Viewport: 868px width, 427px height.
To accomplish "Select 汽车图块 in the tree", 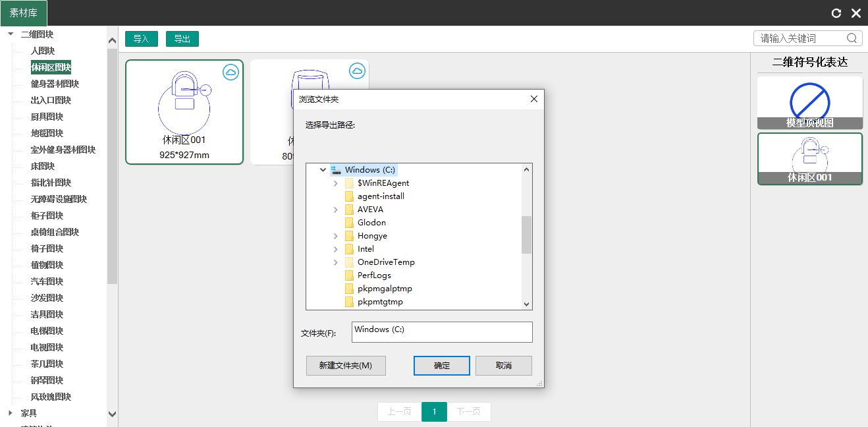I will pos(47,281).
